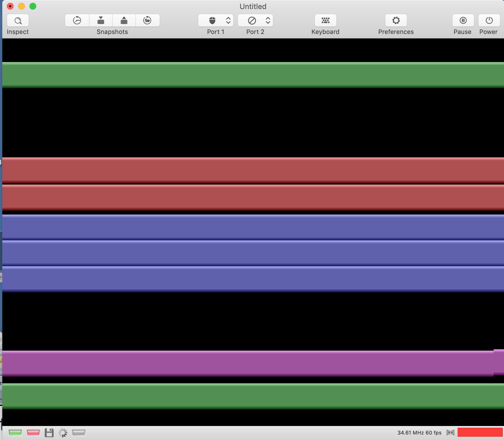The image size is (504, 439).
Task: Click the magenta bar in emulator display
Action: 253,363
